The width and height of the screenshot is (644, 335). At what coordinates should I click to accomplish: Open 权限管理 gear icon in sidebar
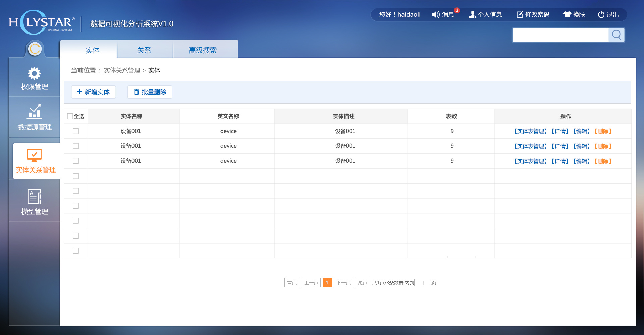tap(34, 73)
